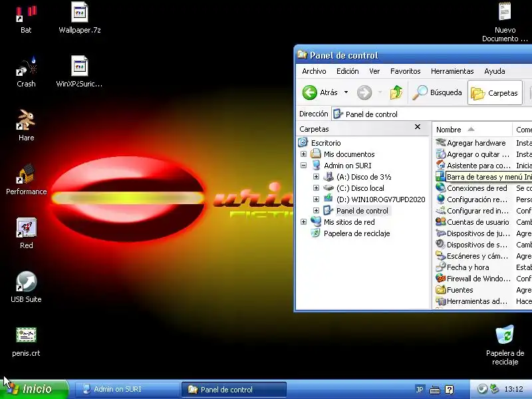Open Fuentes fonts folder item
Image resolution: width=532 pixels, height=399 pixels.
(x=454, y=290)
